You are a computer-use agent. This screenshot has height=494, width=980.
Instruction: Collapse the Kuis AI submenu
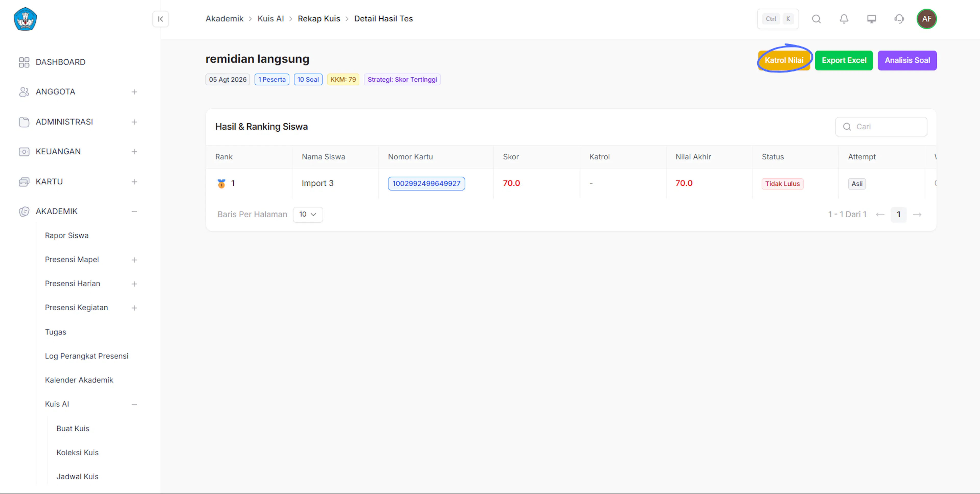pos(134,405)
